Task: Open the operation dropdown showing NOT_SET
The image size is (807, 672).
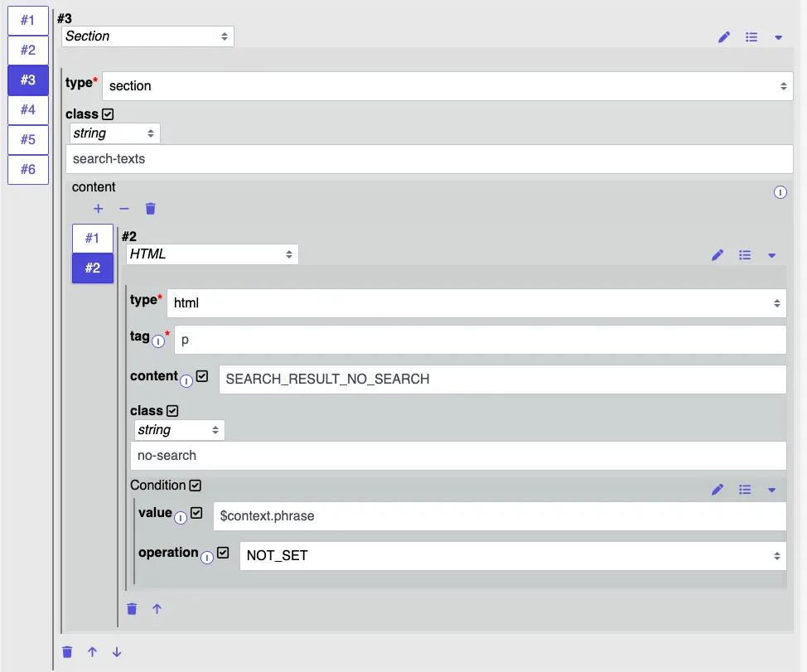Action: pyautogui.click(x=513, y=556)
